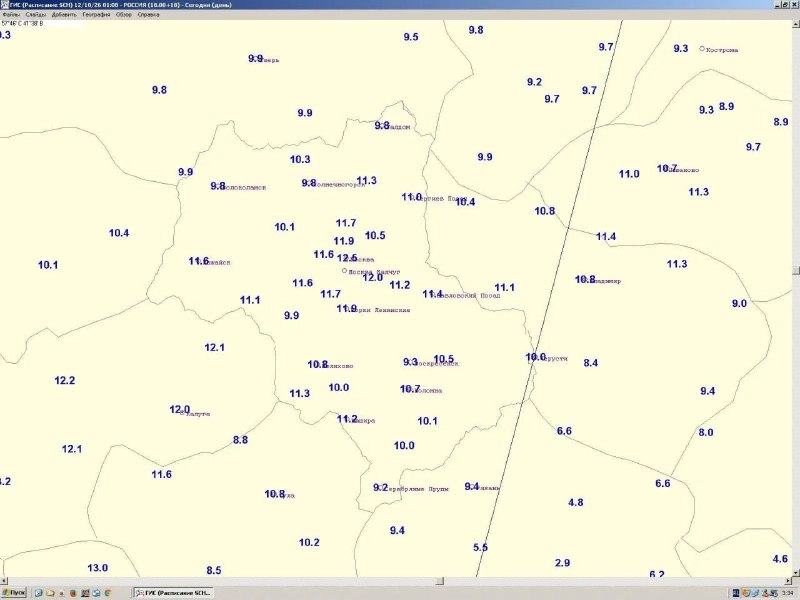Image resolution: width=800 pixels, height=600 pixels.
Task: Click the vertical scrollbar thumb
Action: click(796, 270)
